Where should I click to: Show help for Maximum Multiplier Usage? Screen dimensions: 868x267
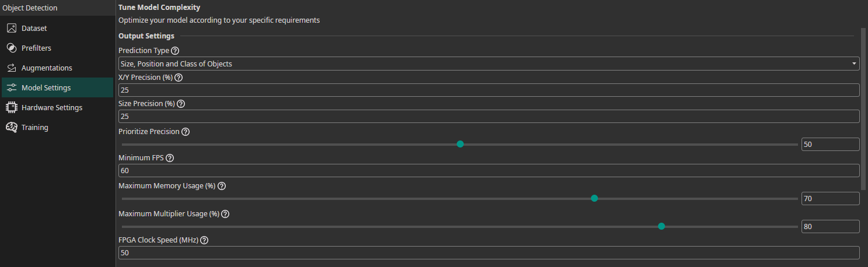point(225,214)
